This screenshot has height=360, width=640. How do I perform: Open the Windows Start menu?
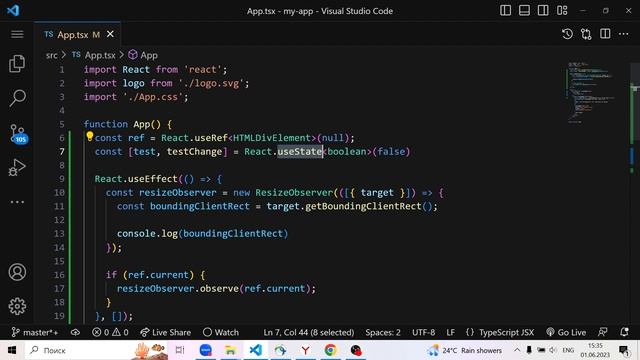pyautogui.click(x=12, y=350)
